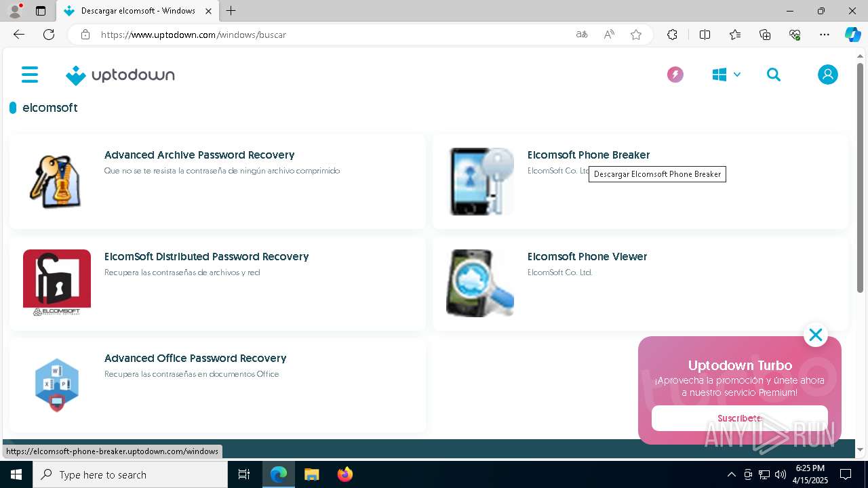Click ElcomSoft Distributed Password Recovery red icon
The image size is (868, 488).
57,283
